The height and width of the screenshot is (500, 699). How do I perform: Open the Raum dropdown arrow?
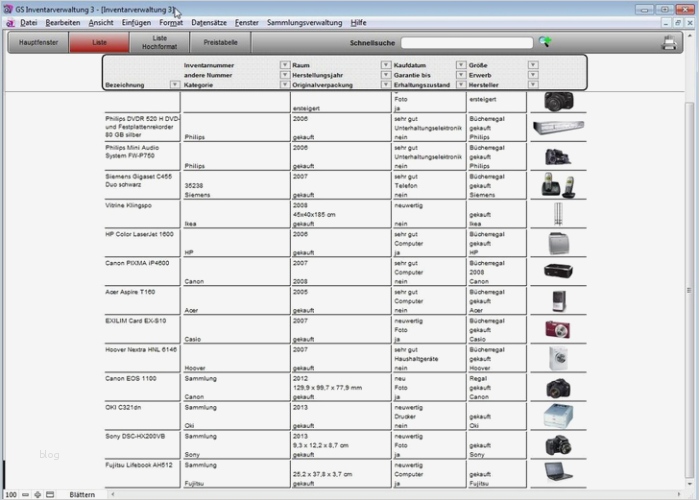pyautogui.click(x=386, y=65)
